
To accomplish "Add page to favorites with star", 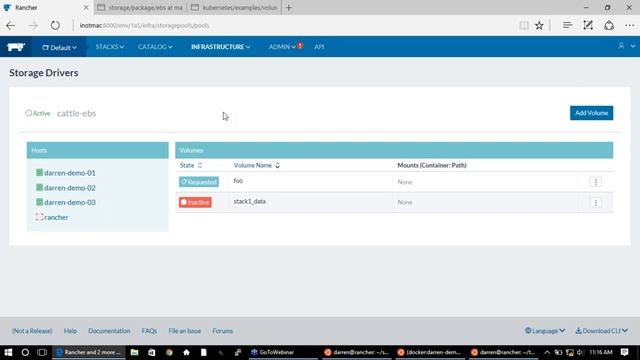I will click(x=539, y=25).
